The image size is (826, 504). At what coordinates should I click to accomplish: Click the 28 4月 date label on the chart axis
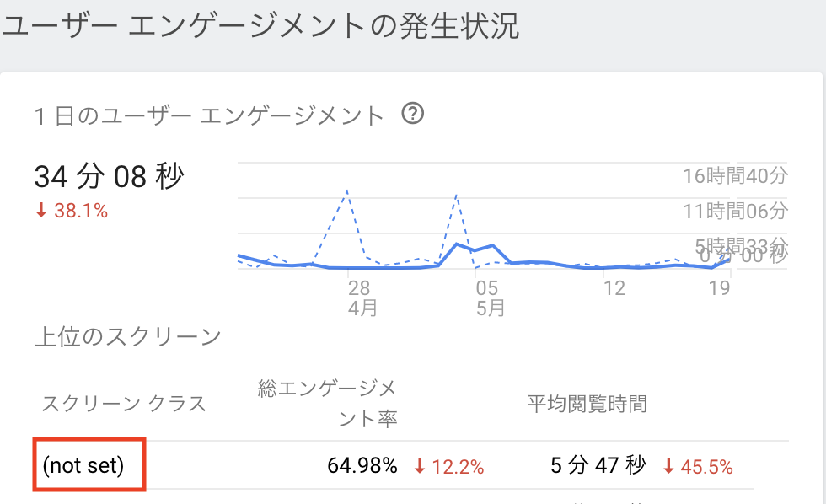tap(361, 298)
